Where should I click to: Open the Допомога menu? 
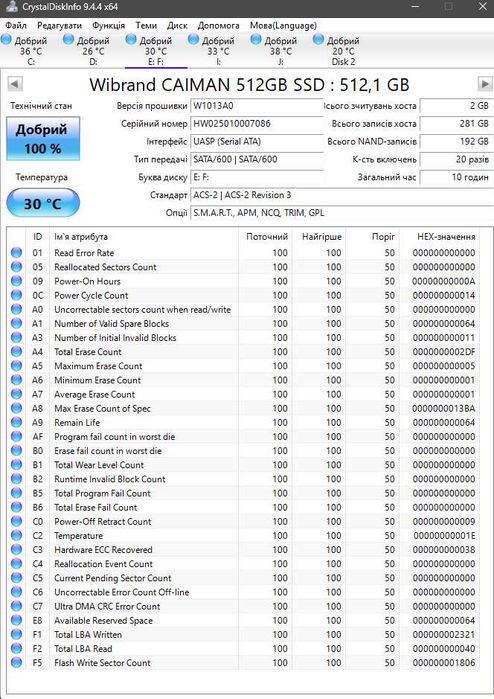218,25
